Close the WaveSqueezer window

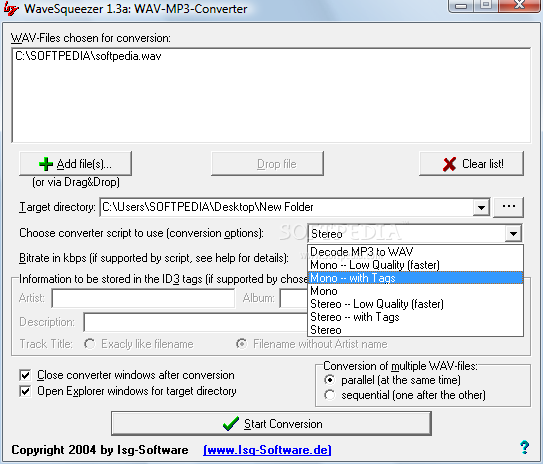[x=519, y=6]
